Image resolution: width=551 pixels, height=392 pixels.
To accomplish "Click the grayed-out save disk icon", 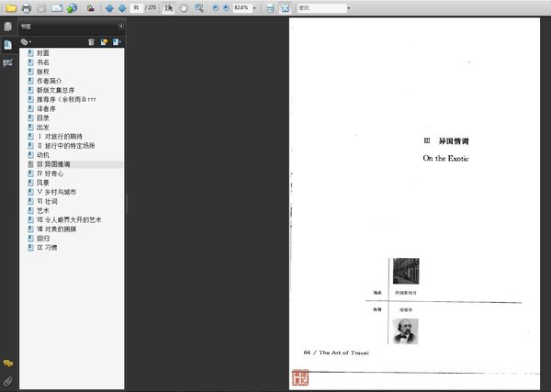I will (41, 7).
